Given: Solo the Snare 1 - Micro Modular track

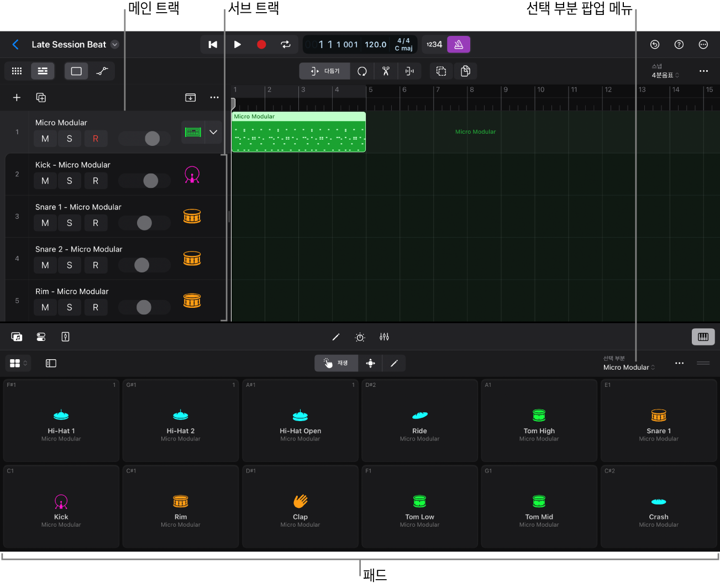Looking at the screenshot, I should (70, 223).
